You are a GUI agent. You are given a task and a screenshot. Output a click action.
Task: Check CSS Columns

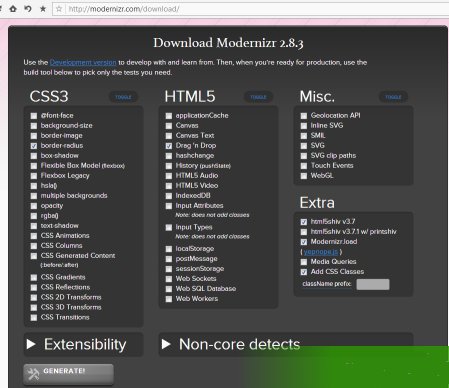[34, 246]
